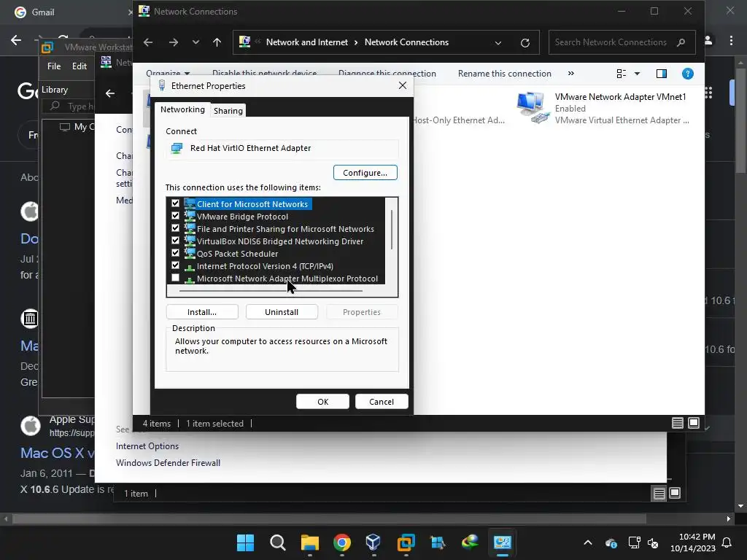Open notification bell in taskbar

727,542
